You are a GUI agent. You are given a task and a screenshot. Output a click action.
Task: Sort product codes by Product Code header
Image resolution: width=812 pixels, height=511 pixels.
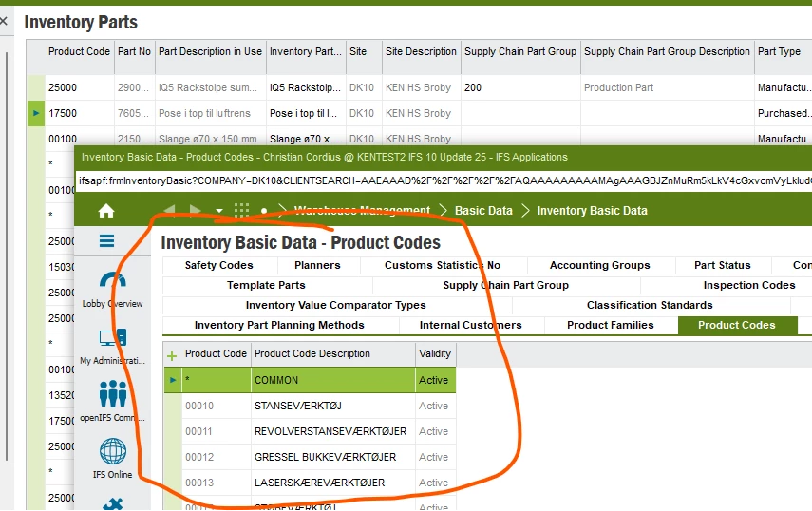coord(216,353)
